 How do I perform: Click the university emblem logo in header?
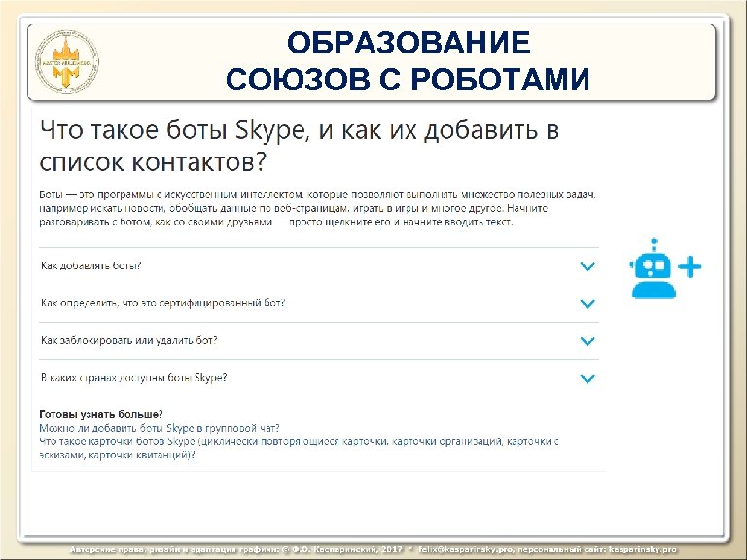[x=67, y=62]
